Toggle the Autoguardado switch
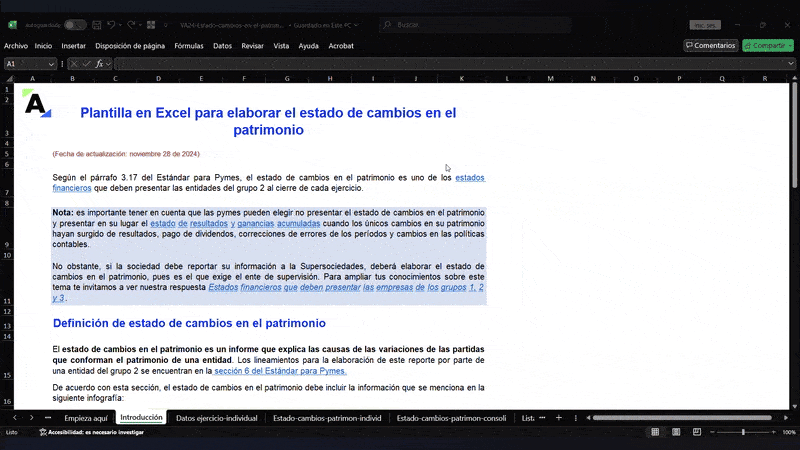The height and width of the screenshot is (450, 800). click(x=74, y=24)
